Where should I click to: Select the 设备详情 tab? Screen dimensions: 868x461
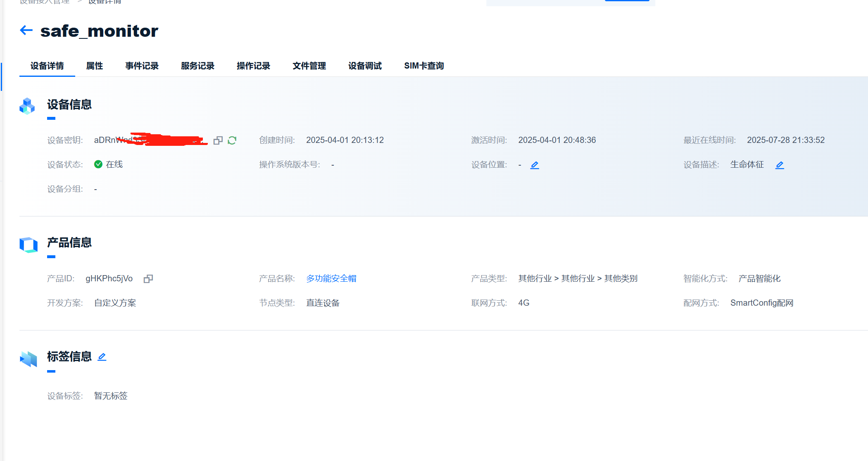47,66
